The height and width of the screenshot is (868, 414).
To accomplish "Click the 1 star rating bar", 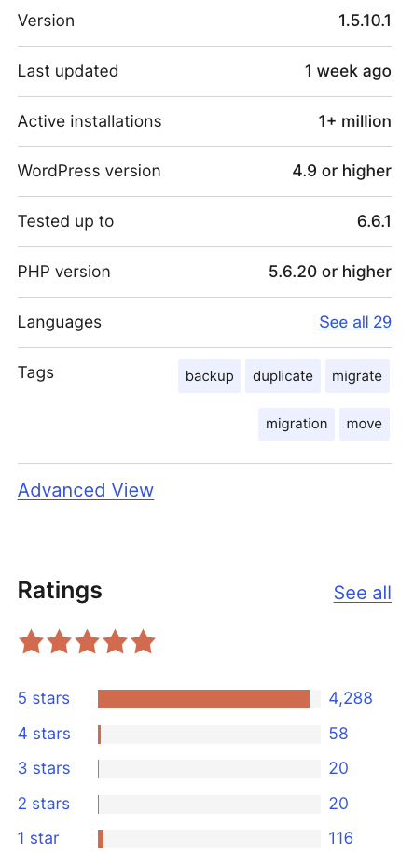I will click(x=209, y=839).
